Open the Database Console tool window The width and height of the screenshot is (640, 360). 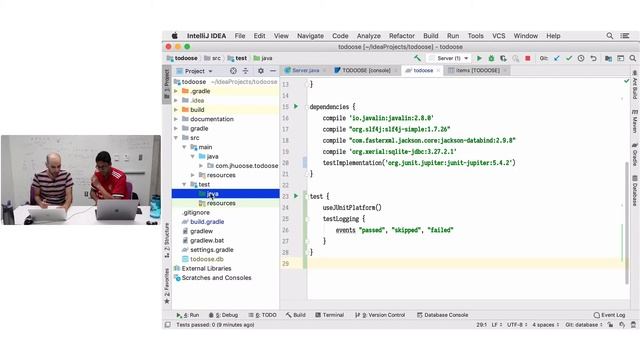pyautogui.click(x=442, y=315)
